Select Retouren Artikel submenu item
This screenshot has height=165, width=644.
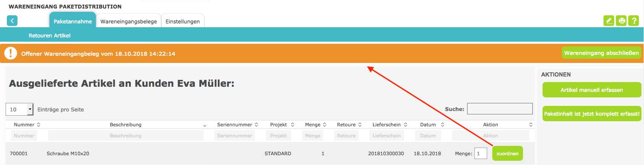click(x=49, y=35)
